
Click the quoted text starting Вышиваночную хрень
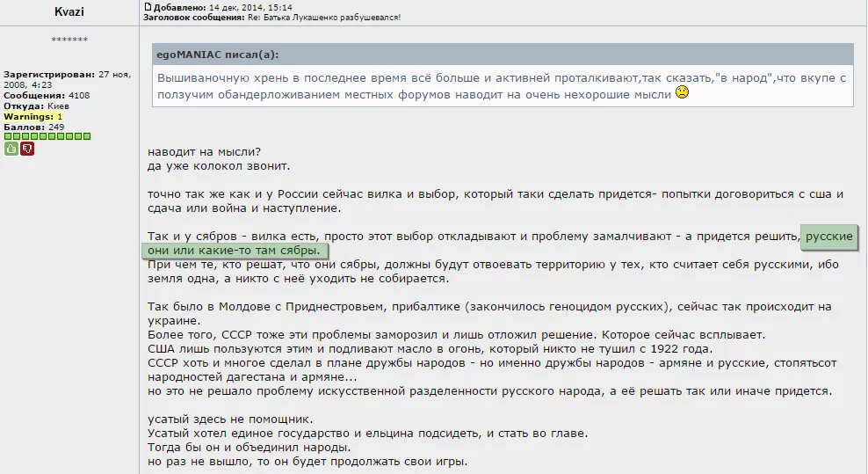point(502,86)
